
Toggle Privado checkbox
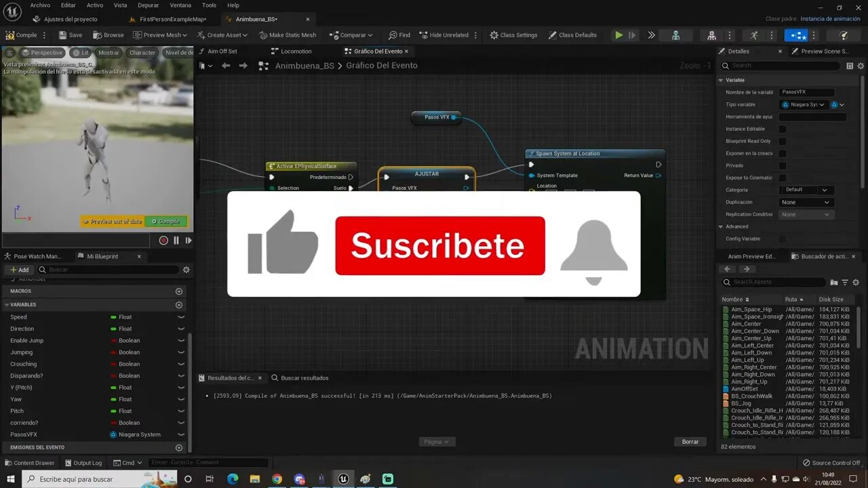783,165
